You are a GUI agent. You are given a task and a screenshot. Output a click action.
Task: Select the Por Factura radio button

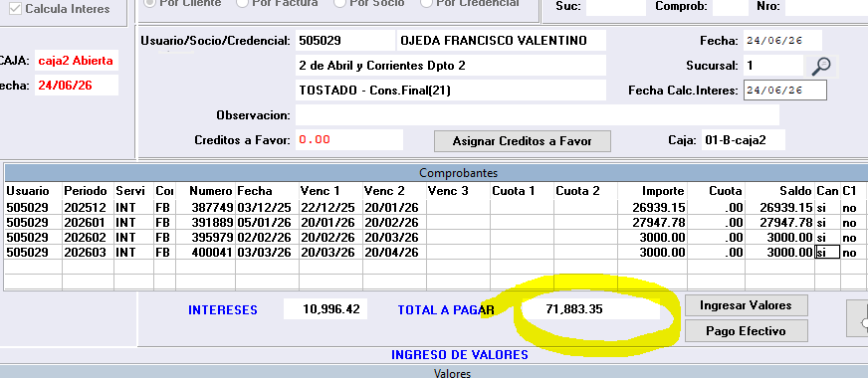click(x=242, y=3)
